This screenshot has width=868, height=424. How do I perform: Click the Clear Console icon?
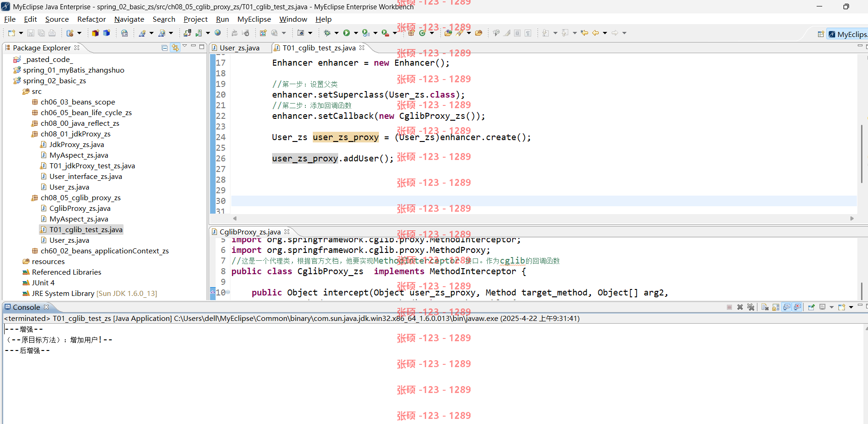point(765,307)
